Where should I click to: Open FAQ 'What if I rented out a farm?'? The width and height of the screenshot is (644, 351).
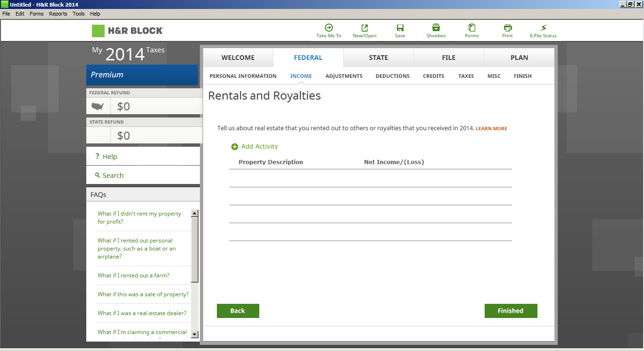point(133,276)
